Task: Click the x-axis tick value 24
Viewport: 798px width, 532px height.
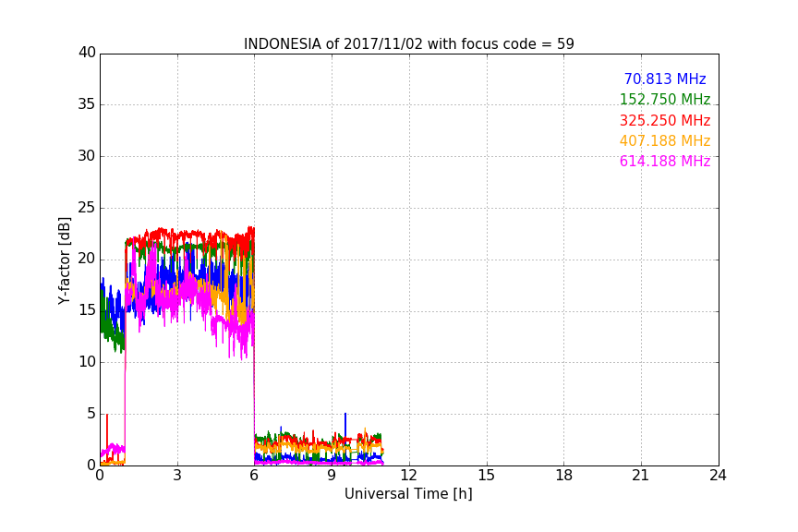Action: [x=718, y=476]
